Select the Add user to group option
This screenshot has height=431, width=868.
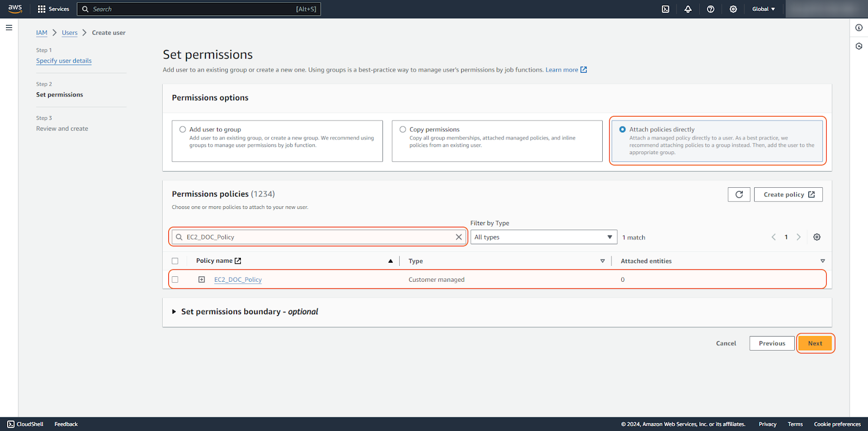click(x=183, y=130)
